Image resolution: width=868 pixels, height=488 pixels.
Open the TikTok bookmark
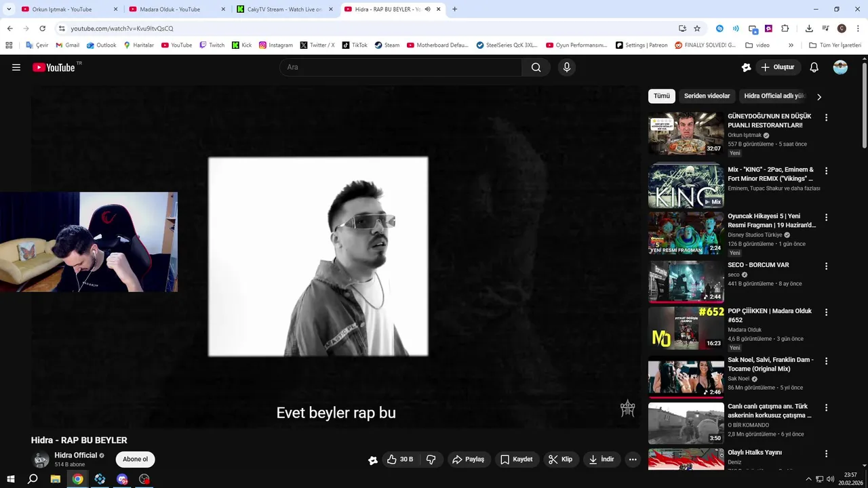[355, 45]
